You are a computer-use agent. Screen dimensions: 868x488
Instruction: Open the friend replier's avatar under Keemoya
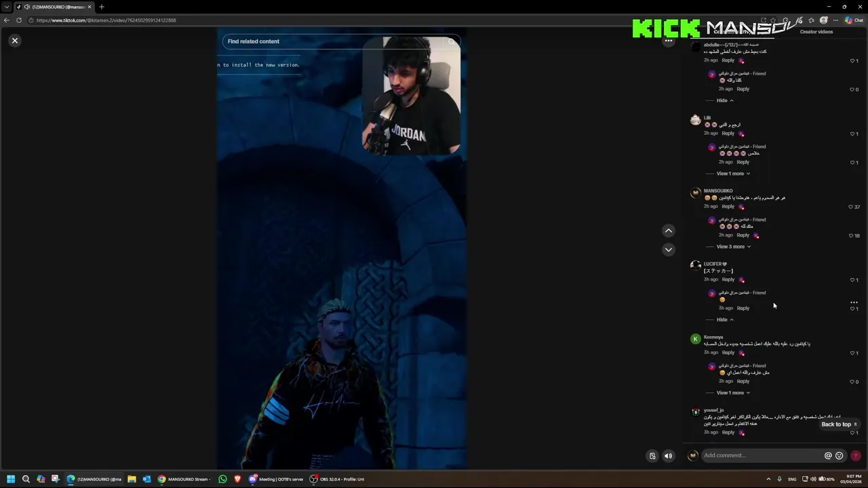711,367
